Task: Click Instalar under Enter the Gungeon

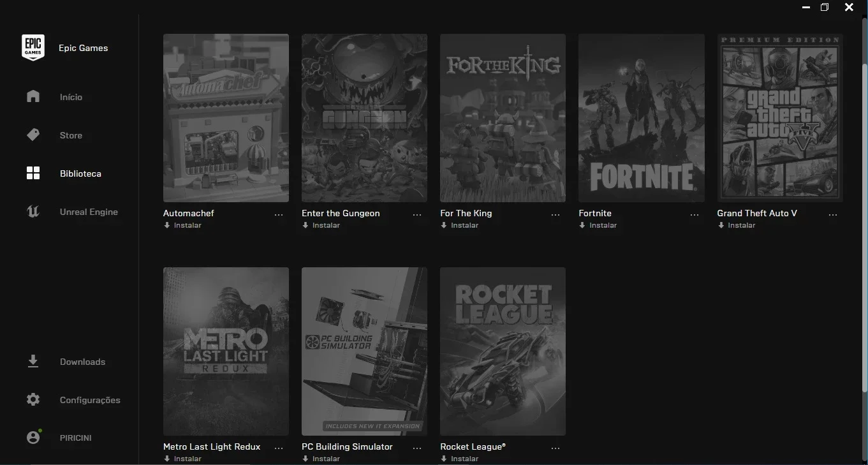Action: coord(326,225)
